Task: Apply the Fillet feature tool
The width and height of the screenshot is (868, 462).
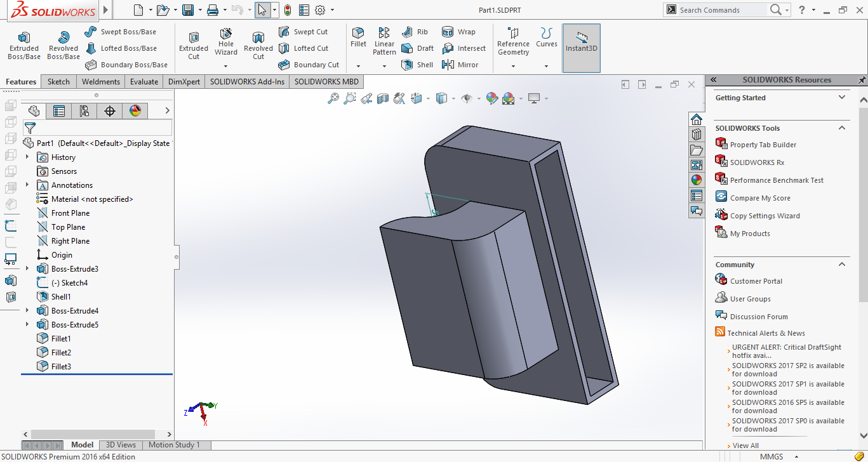Action: [358, 37]
